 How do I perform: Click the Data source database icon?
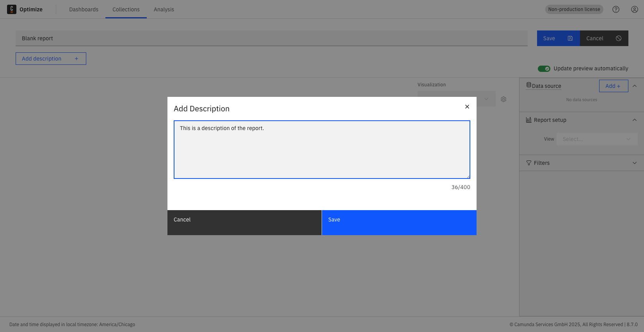(x=529, y=85)
